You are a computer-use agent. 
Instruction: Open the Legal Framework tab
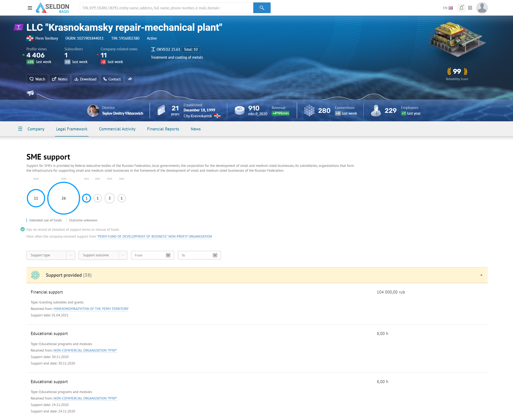coord(72,129)
